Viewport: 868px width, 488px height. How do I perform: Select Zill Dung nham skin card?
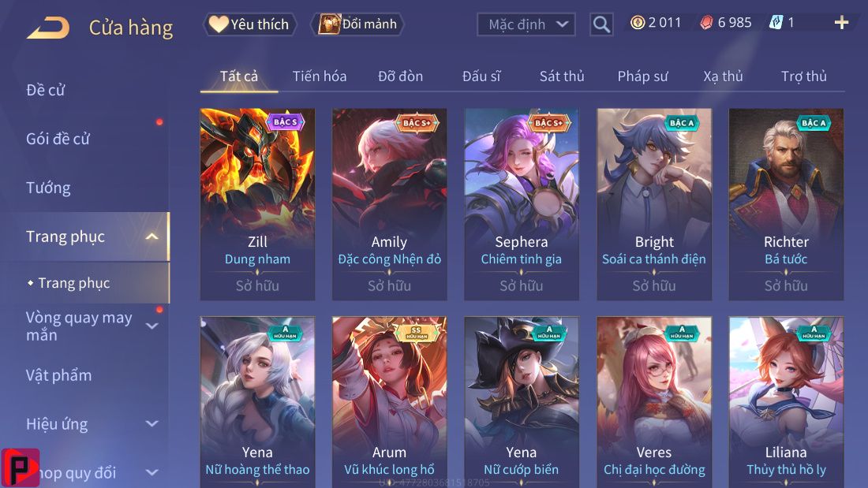(x=257, y=204)
